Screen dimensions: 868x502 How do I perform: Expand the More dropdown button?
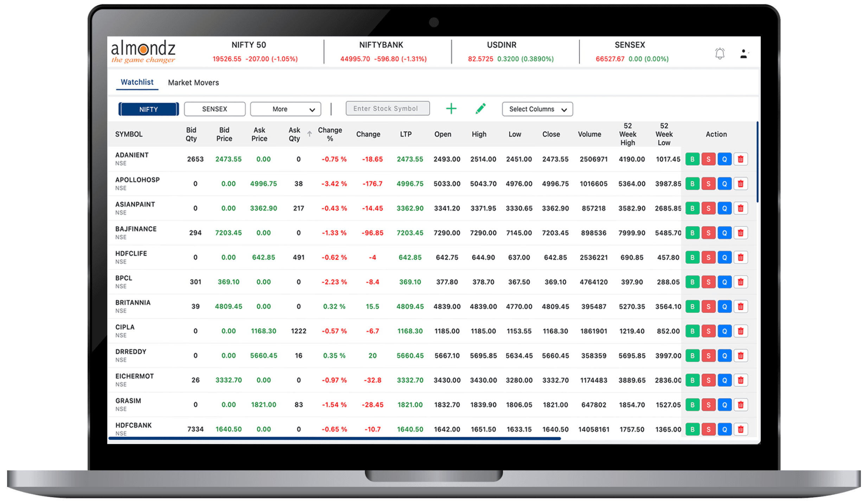(x=279, y=109)
